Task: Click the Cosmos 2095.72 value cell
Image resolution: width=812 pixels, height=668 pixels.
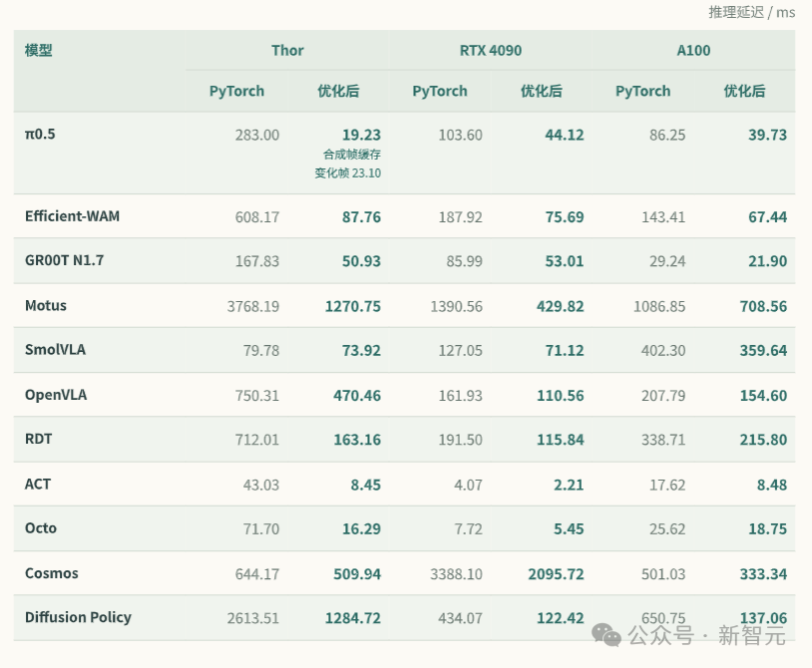Action: pyautogui.click(x=556, y=574)
